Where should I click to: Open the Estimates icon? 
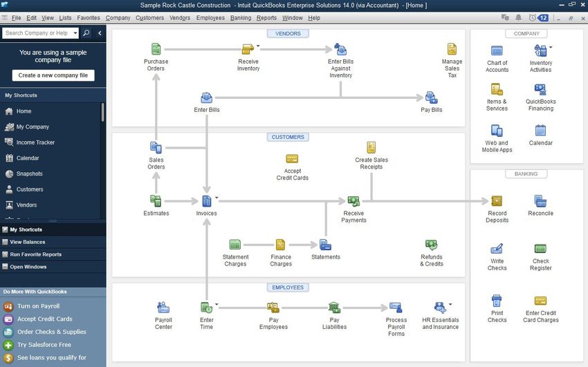coord(156,201)
